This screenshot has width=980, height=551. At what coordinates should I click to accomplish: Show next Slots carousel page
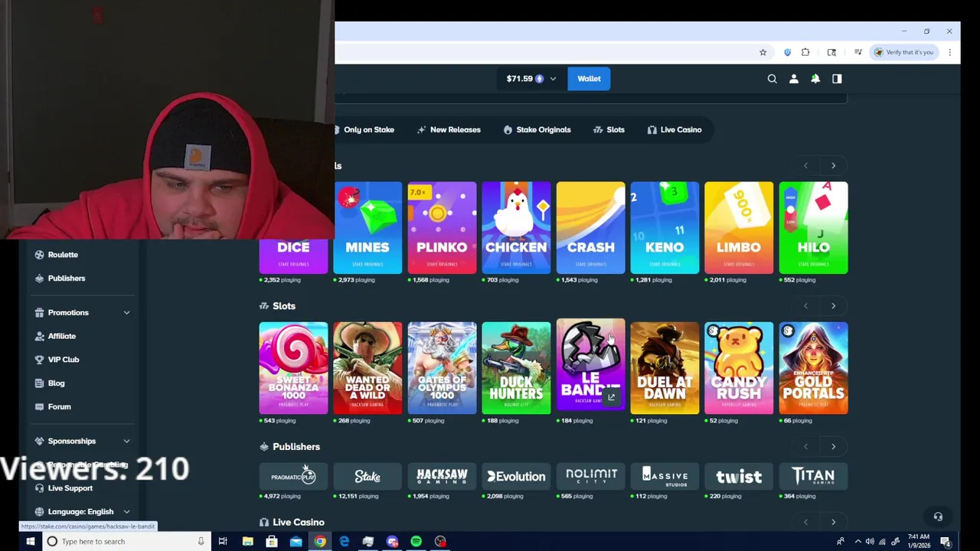tap(833, 306)
